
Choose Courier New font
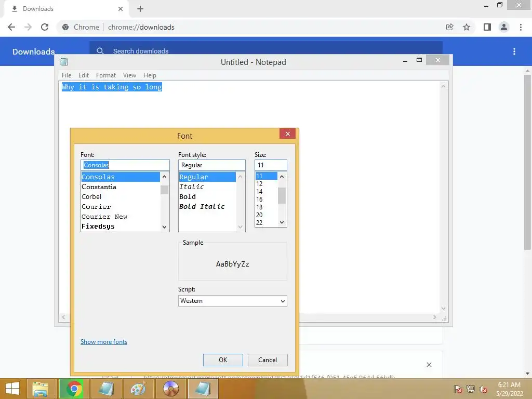[121, 217]
